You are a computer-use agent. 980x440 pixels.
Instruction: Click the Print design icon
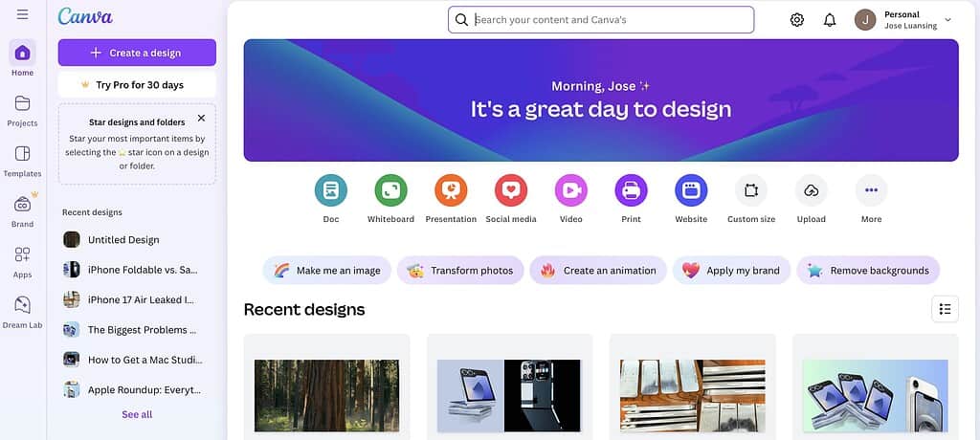631,190
